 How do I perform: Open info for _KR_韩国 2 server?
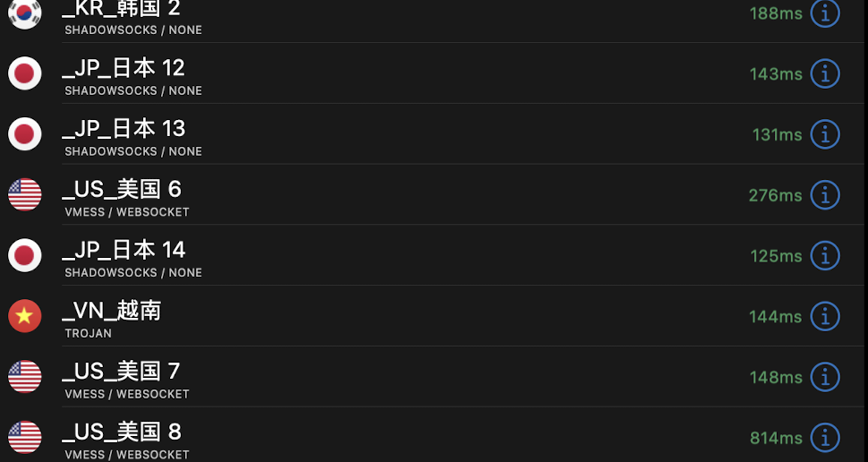824,13
